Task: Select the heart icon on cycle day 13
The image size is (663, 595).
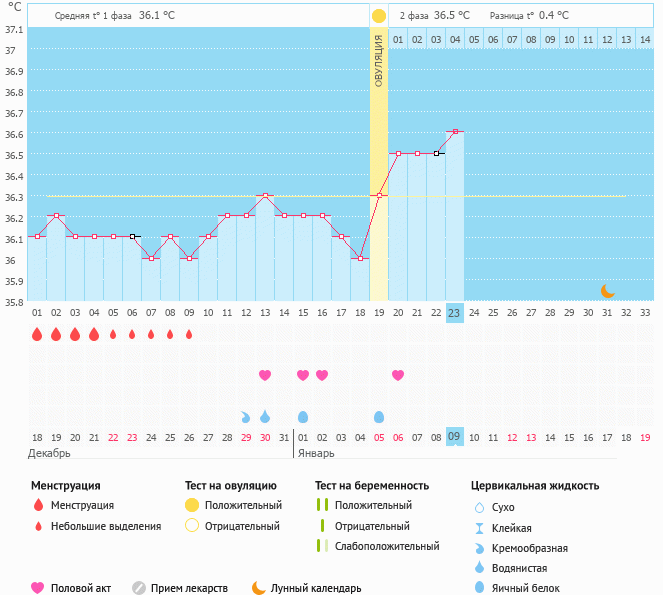Action: click(x=265, y=375)
